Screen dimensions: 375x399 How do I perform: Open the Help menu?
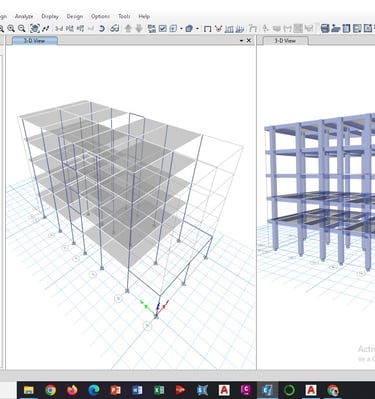[144, 16]
